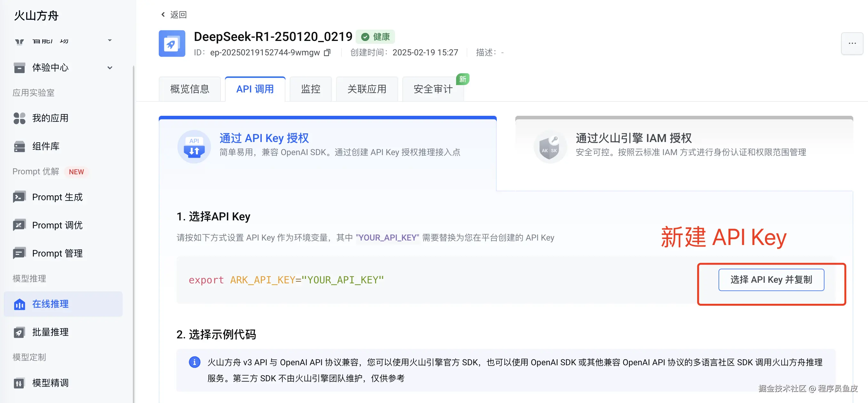
Task: Open 批量推理 in sidebar
Action: click(x=50, y=332)
